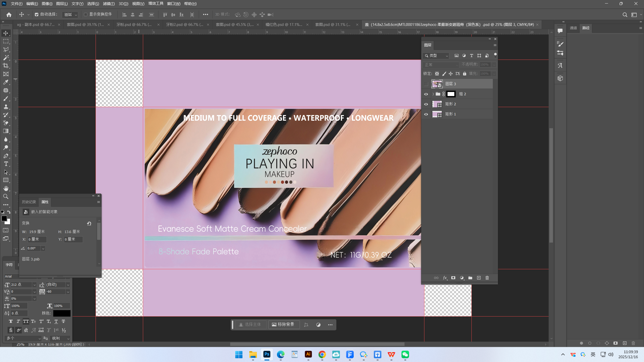Select the Magic Wand tool

coord(6,58)
